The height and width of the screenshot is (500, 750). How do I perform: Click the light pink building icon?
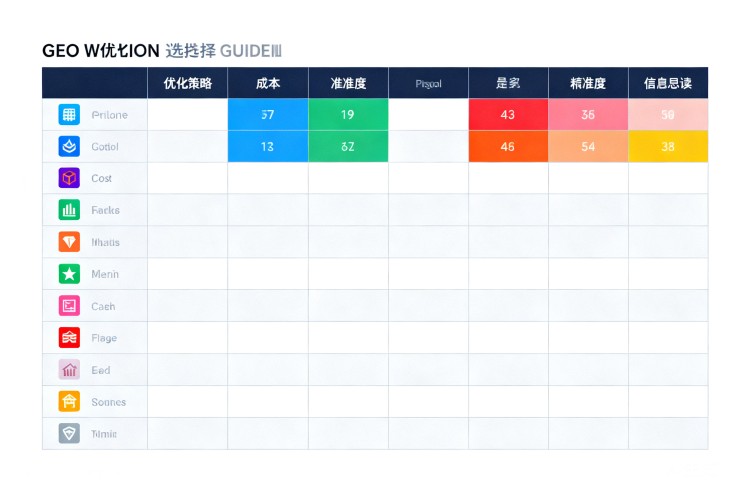(x=69, y=370)
